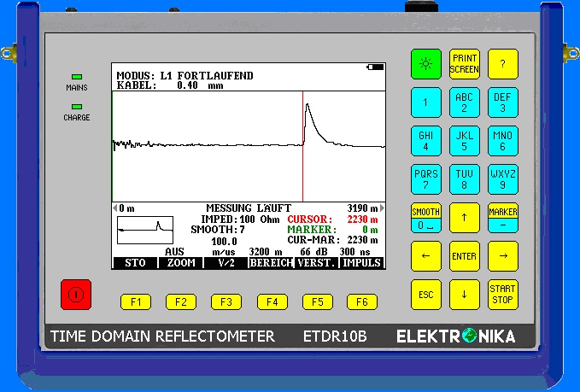Toggle the green backlight brightness key
Image resolution: width=580 pixels, height=392 pixels.
tap(425, 64)
